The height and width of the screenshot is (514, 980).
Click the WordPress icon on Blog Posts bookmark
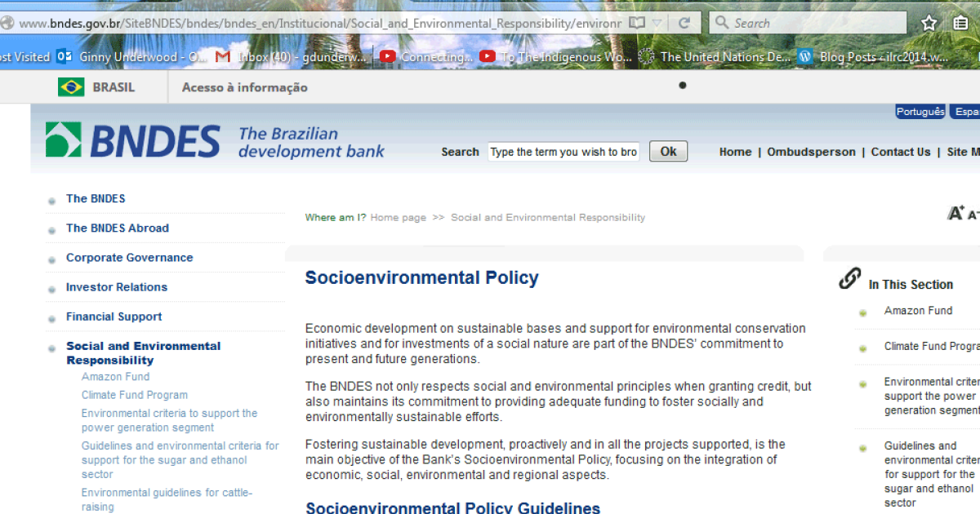804,57
